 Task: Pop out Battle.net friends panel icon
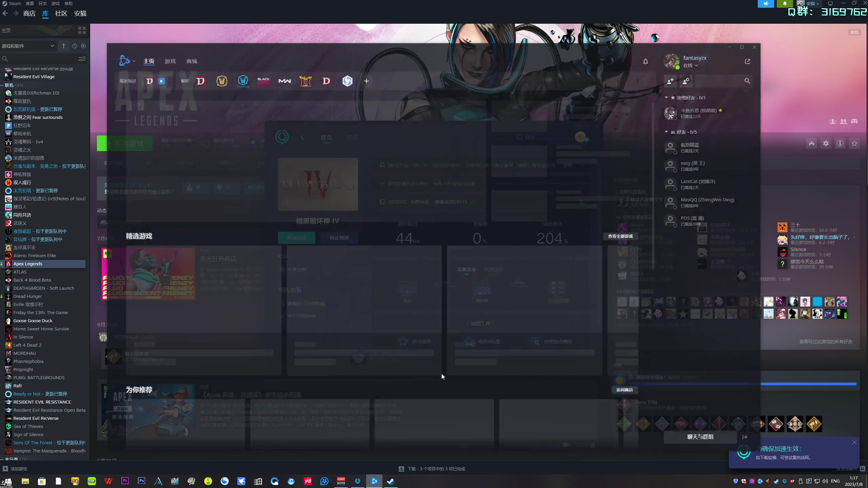(x=747, y=61)
